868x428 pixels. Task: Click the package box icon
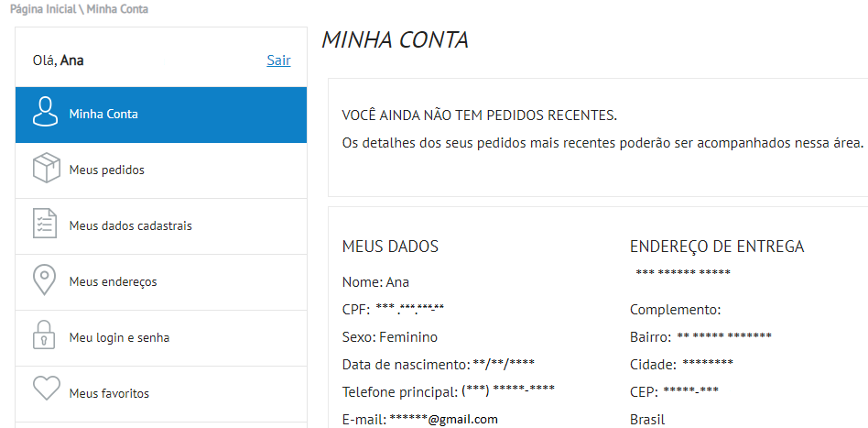[x=45, y=170]
